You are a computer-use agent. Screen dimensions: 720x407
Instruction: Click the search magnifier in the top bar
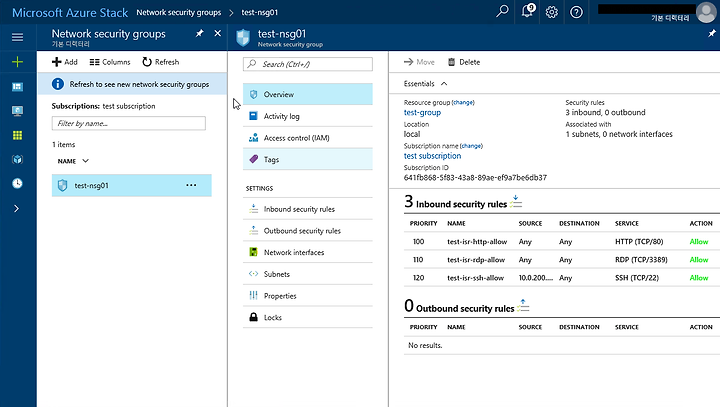(502, 11)
